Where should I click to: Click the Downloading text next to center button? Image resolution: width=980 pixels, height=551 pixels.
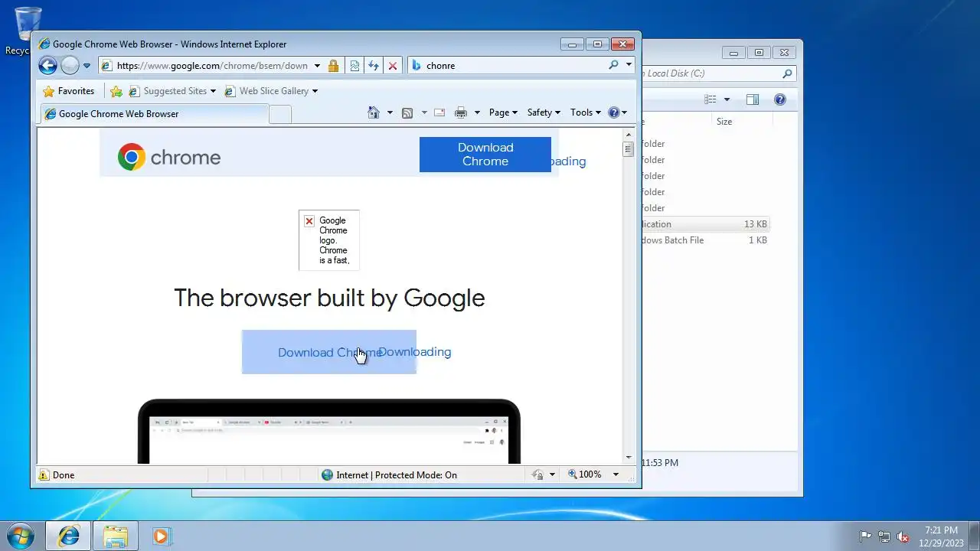click(414, 352)
